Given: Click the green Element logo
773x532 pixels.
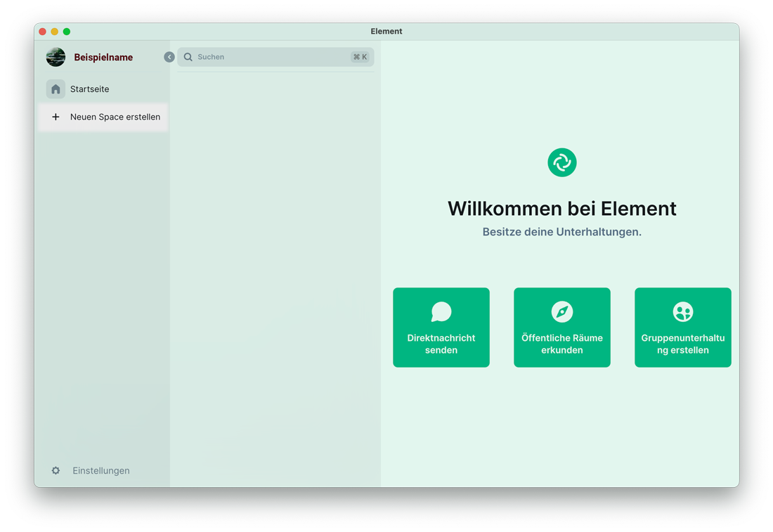Looking at the screenshot, I should coord(561,162).
